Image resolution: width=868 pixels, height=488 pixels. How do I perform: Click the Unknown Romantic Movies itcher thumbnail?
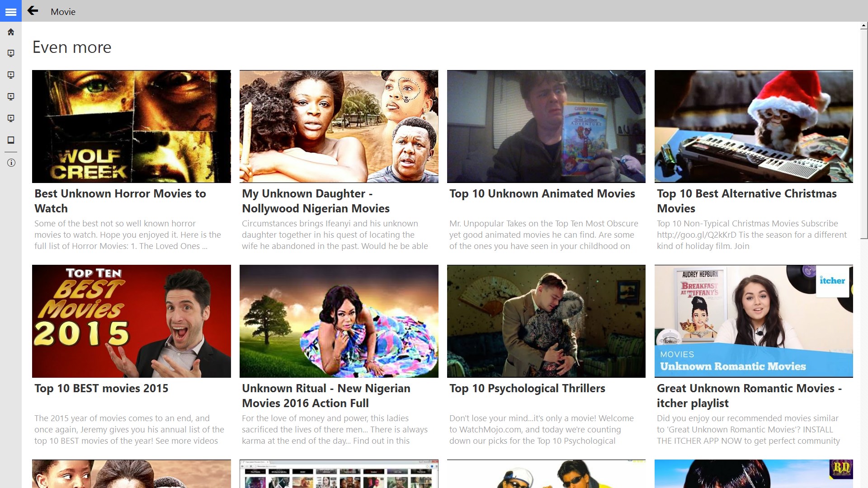click(754, 321)
